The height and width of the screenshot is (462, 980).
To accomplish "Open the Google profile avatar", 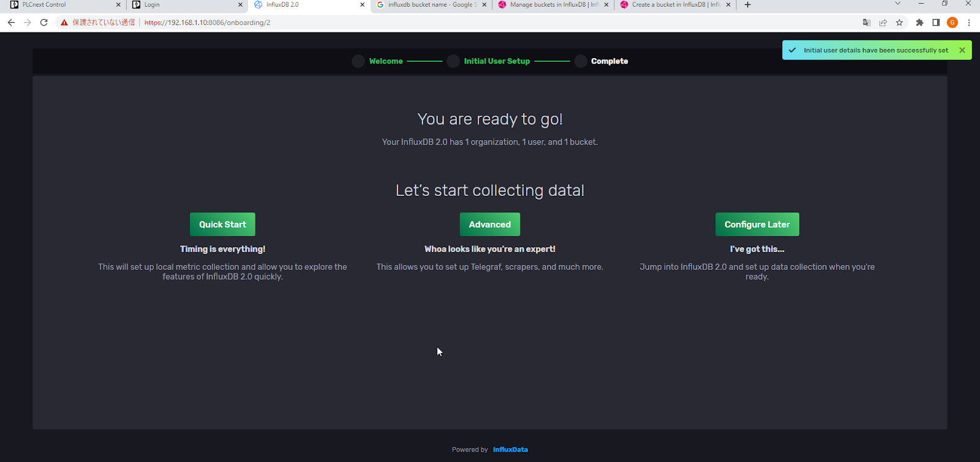I will click(952, 23).
